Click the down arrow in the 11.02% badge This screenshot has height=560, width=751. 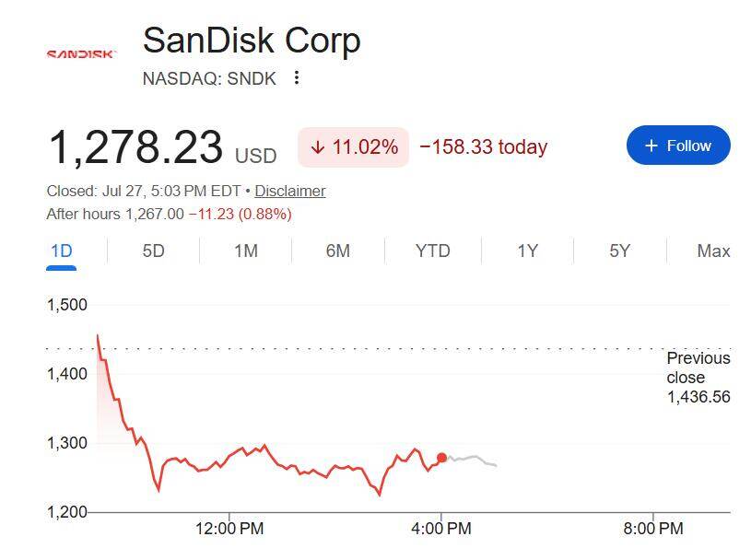318,147
